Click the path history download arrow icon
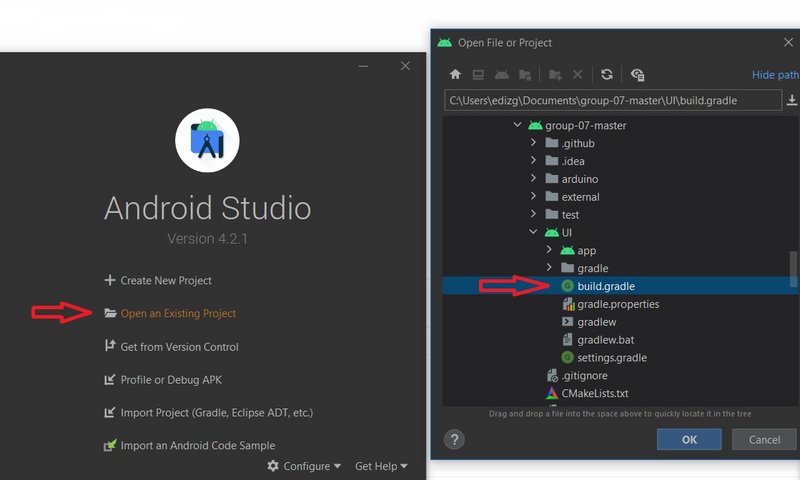Viewport: 800px width, 480px height. (792, 99)
